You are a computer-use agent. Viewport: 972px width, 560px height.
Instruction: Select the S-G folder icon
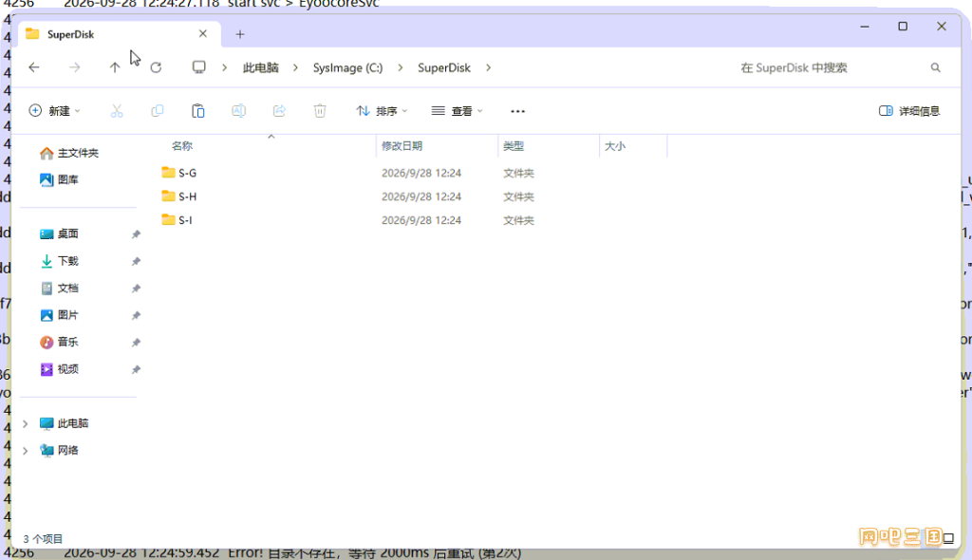(168, 173)
